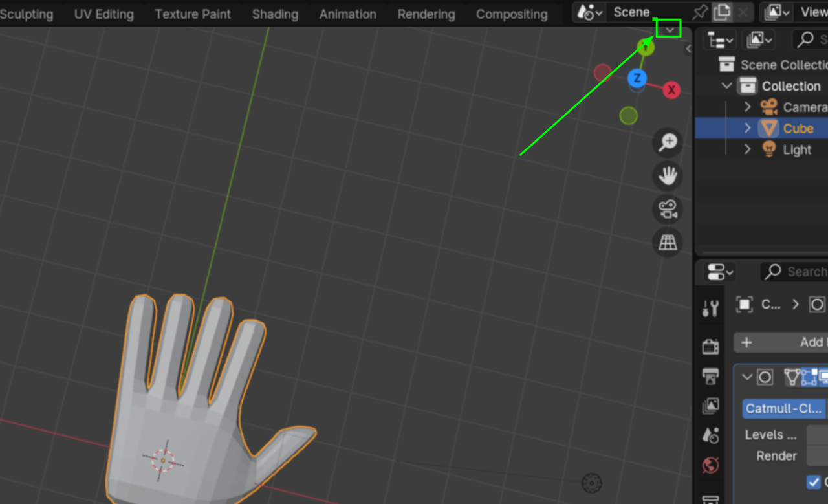Select the Cube mesh icon in outliner
This screenshot has height=504, width=828.
[x=768, y=128]
